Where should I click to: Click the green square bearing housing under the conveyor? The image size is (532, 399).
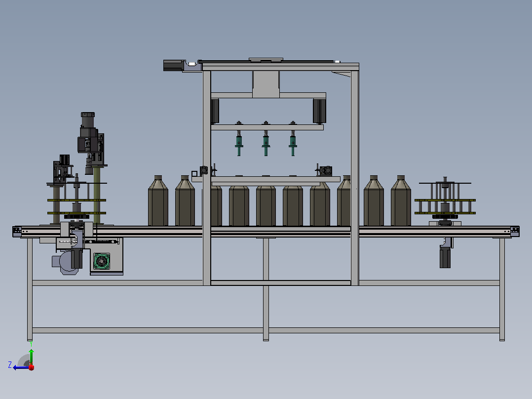coord(102,261)
